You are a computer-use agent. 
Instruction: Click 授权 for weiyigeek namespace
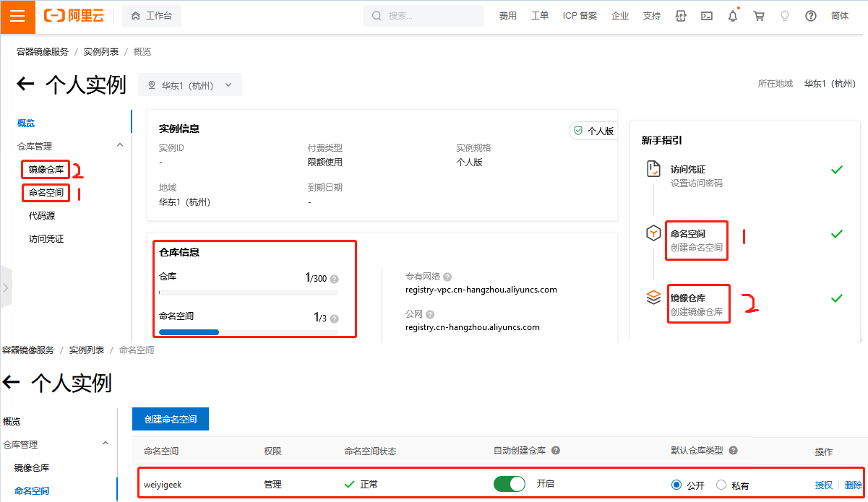tap(824, 485)
